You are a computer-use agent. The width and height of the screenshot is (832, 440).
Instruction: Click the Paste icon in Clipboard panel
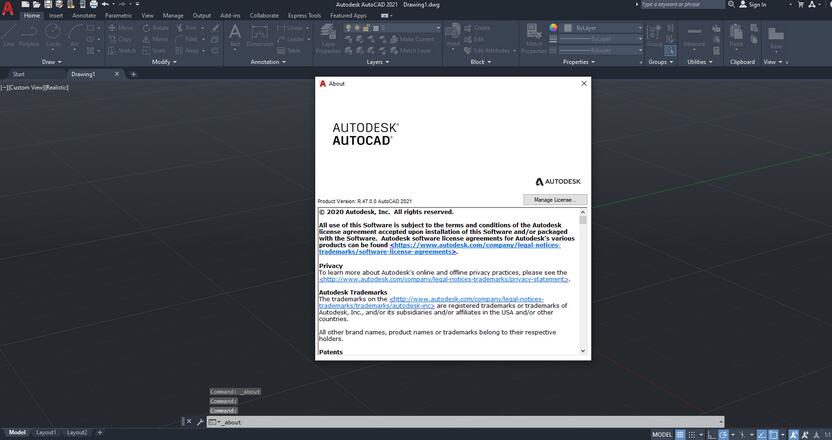click(x=736, y=36)
